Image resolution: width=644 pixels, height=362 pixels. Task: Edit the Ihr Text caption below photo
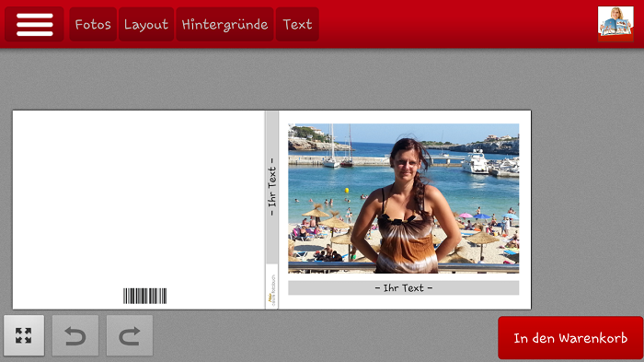(x=403, y=288)
